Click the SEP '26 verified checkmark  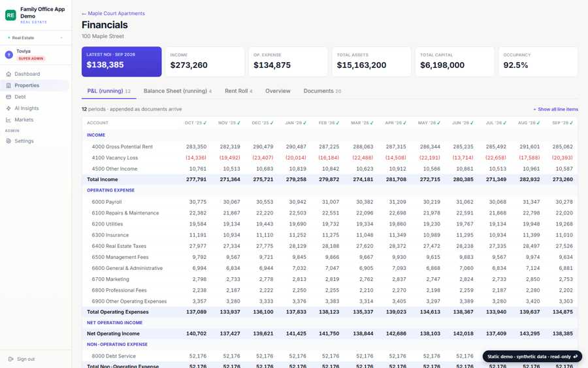572,123
